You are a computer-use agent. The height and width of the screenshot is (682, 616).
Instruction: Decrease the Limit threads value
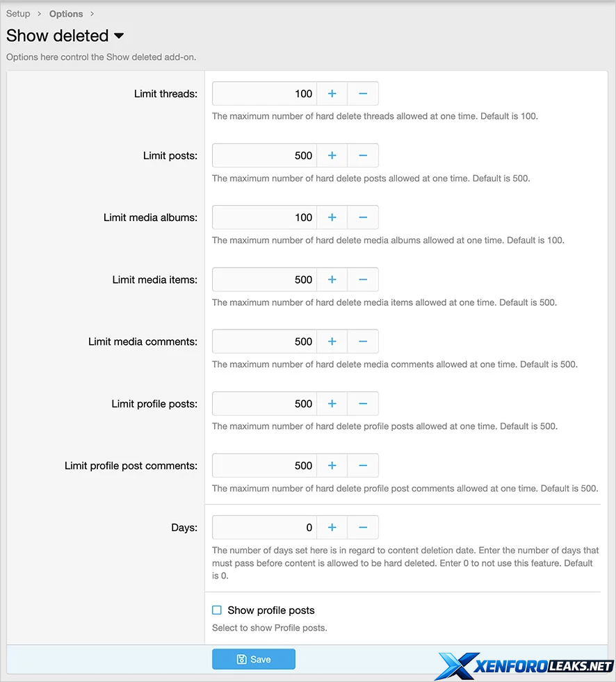(x=363, y=94)
